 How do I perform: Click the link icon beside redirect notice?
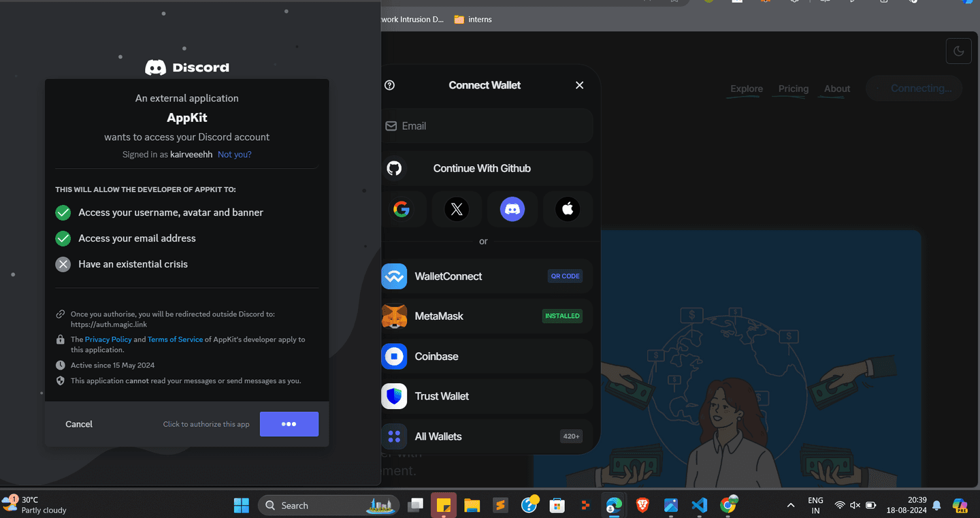tap(61, 314)
